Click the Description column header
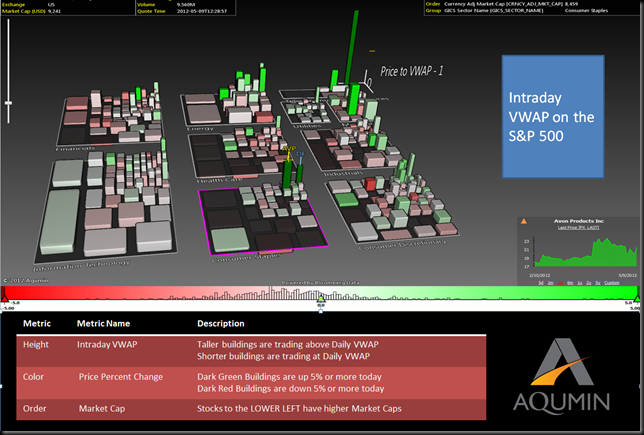The image size is (644, 435). [x=221, y=324]
